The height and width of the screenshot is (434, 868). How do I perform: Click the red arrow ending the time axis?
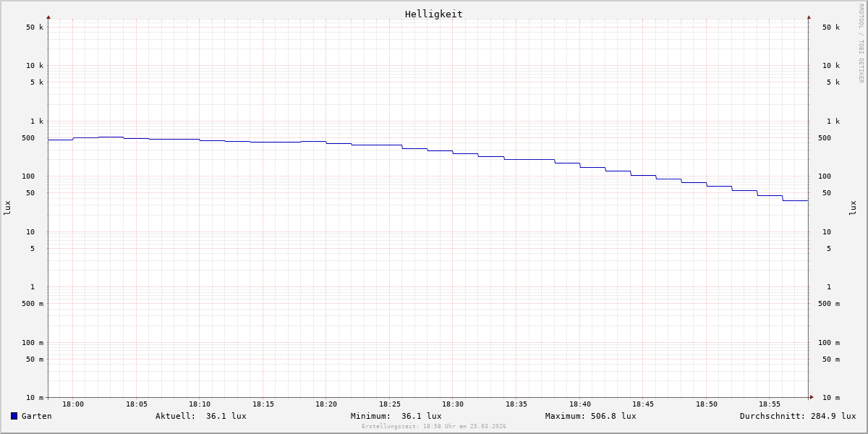pyautogui.click(x=812, y=397)
